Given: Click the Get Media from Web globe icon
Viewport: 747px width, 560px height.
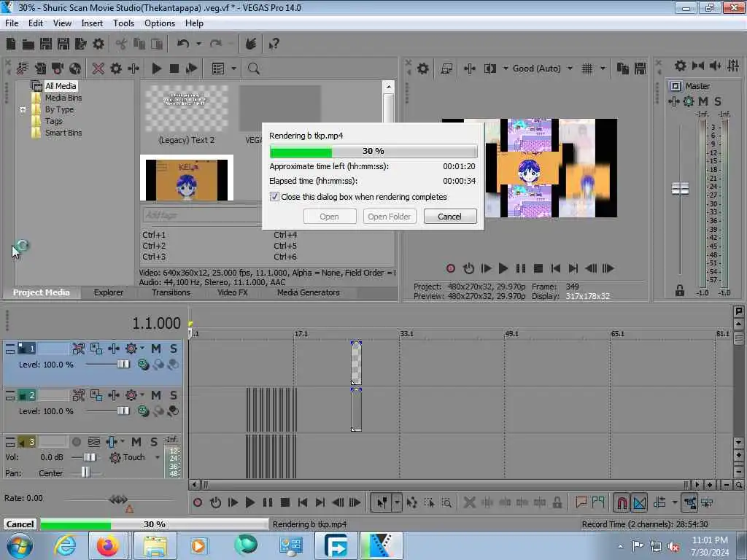Looking at the screenshot, I should coord(75,69).
